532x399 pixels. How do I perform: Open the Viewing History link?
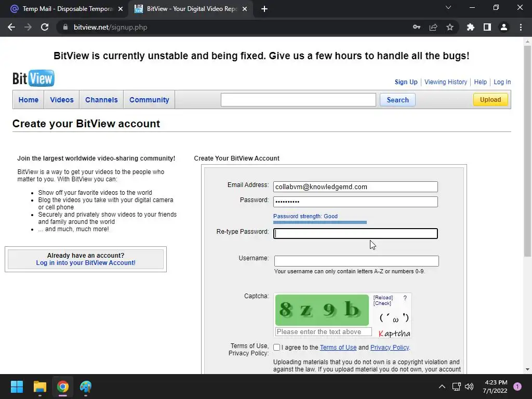445,82
